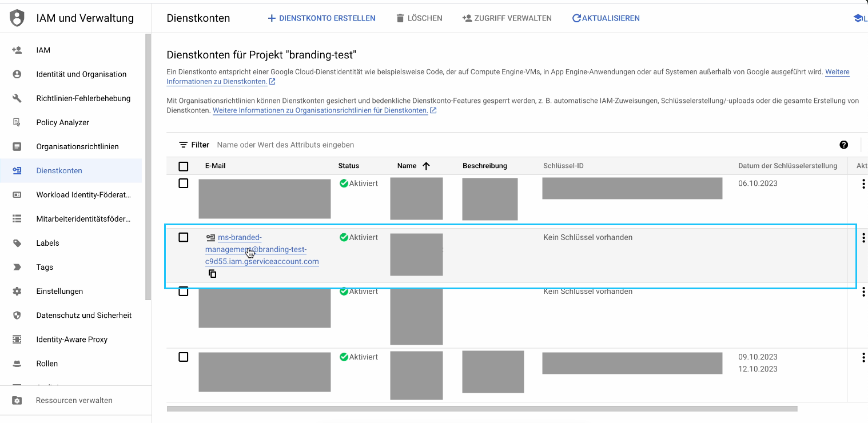This screenshot has height=423, width=868.
Task: Click the Schlüssel-ID column header
Action: (563, 166)
